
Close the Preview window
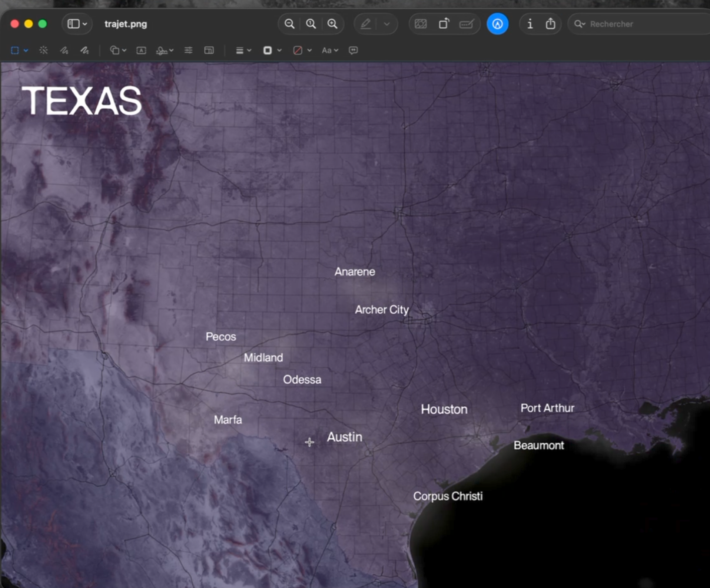[x=15, y=24]
